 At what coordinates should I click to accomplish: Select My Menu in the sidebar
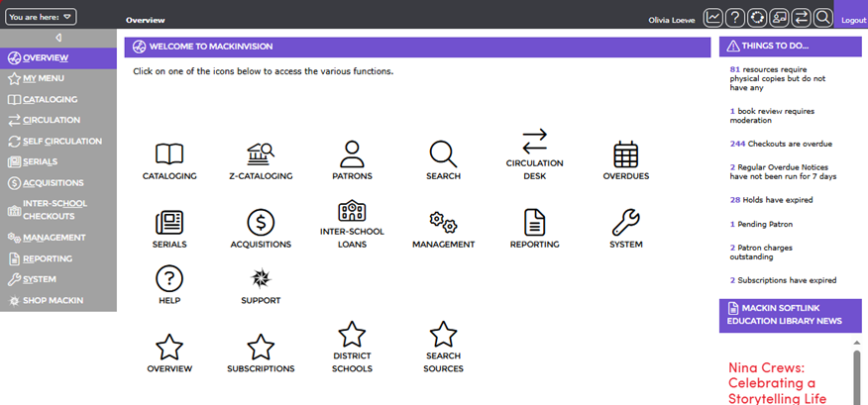click(58, 78)
